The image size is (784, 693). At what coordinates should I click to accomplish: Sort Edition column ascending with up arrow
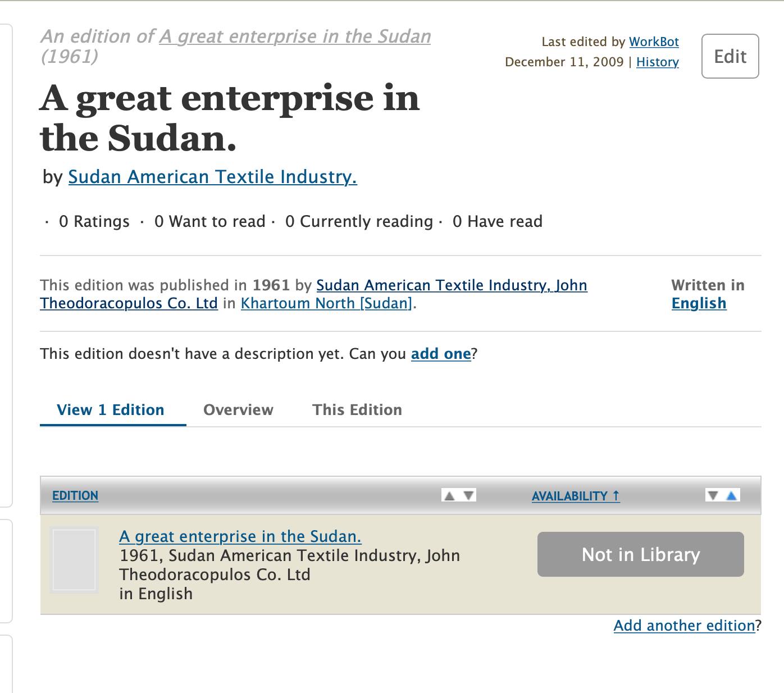[x=449, y=495]
